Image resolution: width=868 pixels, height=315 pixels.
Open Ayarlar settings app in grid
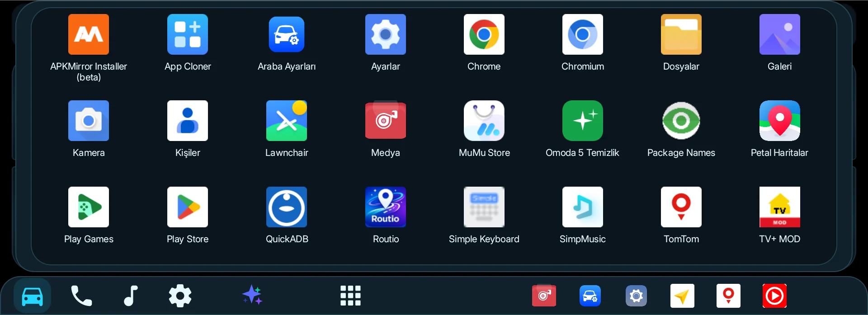[x=386, y=34]
